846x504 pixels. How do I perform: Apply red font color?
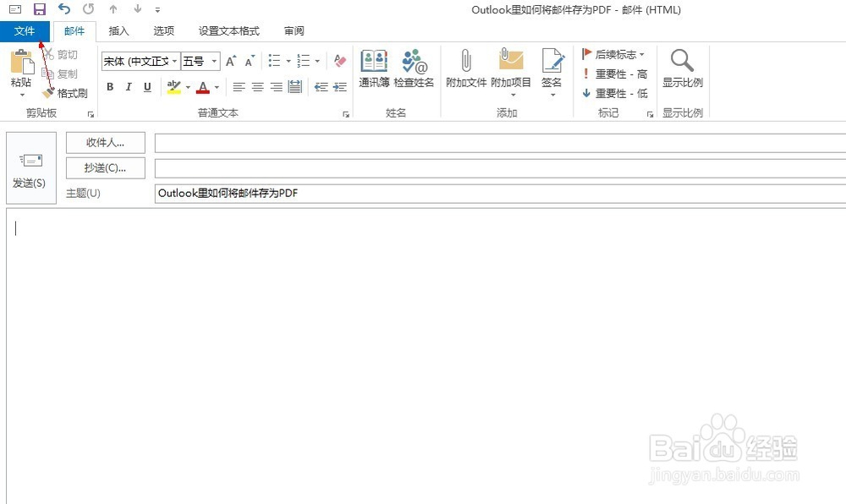click(203, 87)
